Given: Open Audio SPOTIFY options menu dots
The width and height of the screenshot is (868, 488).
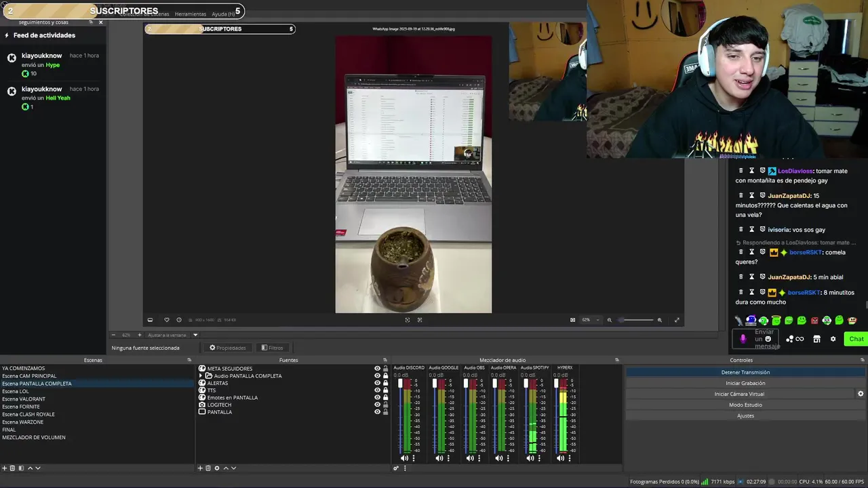Looking at the screenshot, I should click(x=540, y=458).
